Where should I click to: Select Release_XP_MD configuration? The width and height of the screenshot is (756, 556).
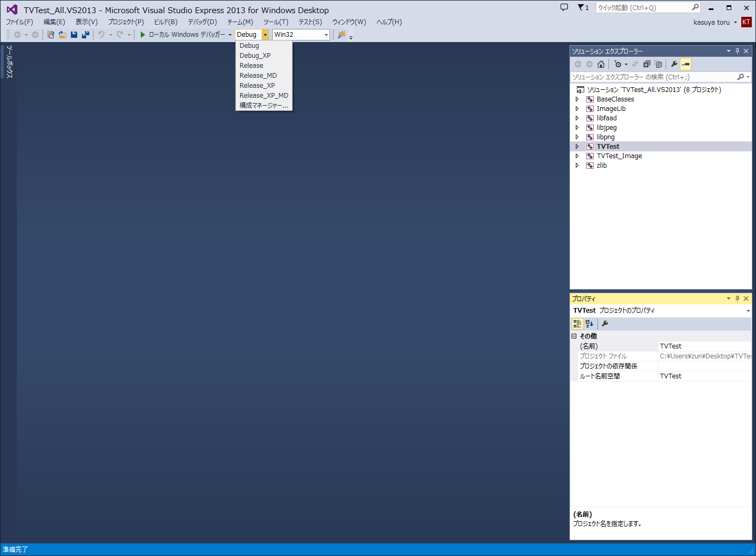click(x=264, y=96)
